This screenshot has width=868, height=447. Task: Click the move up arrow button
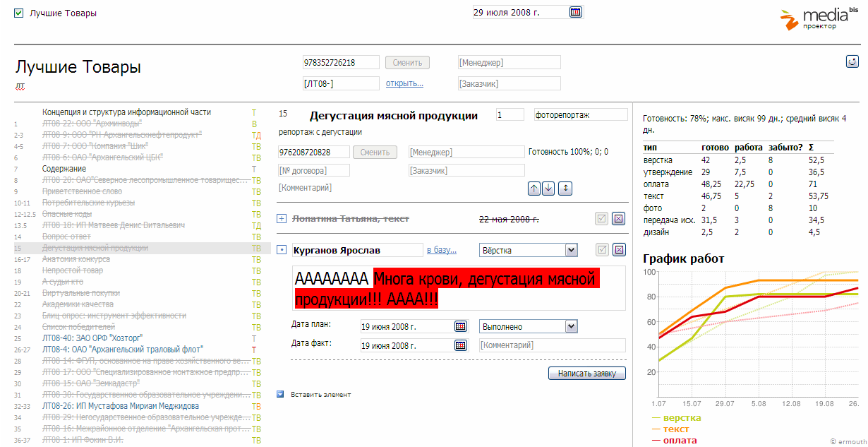534,189
